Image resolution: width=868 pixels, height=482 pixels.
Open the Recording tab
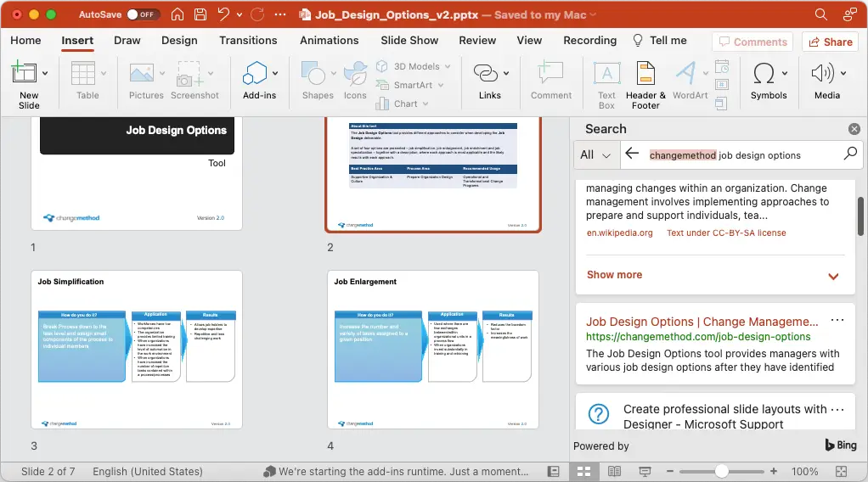(589, 41)
